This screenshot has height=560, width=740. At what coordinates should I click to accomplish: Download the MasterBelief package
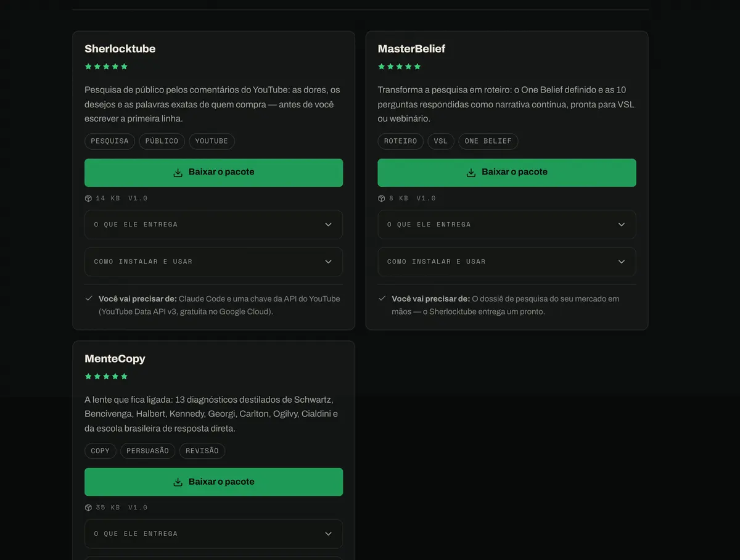(x=506, y=173)
